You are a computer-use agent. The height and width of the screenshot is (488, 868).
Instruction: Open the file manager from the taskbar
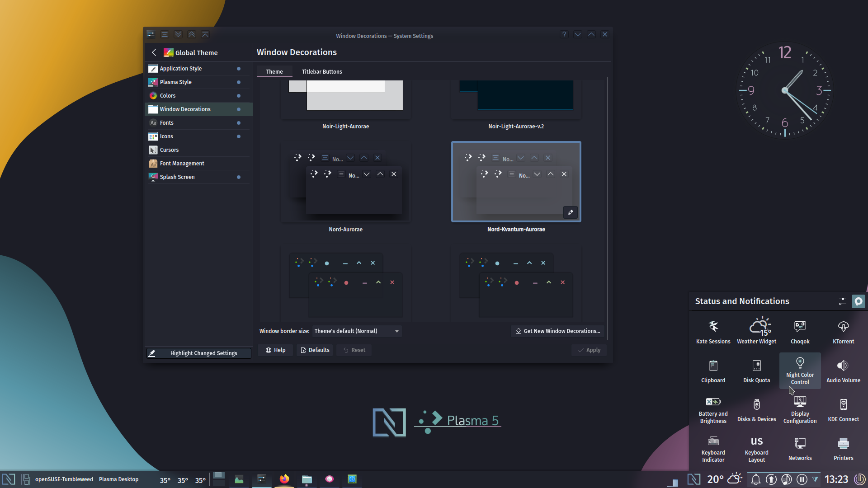307,479
